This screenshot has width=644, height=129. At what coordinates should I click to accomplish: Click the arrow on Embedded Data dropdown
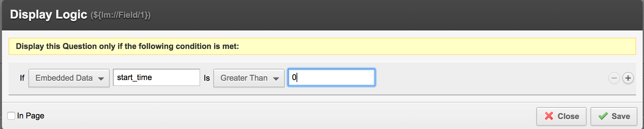[x=101, y=79]
